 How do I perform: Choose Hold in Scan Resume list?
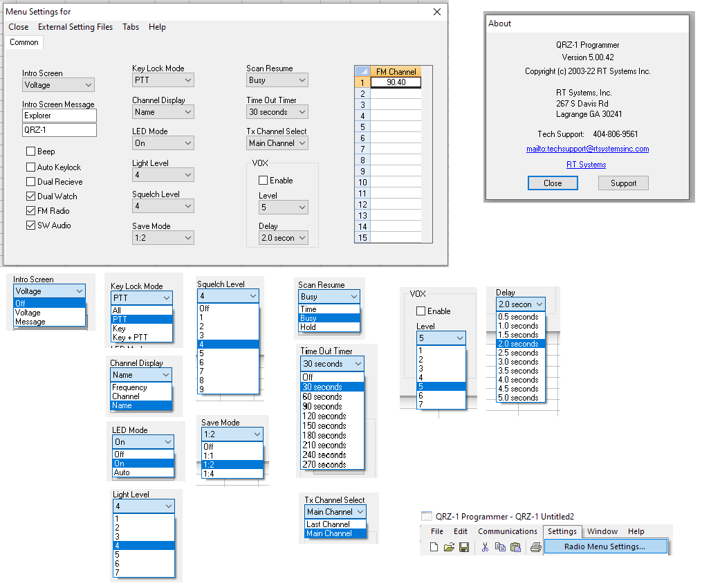point(329,327)
